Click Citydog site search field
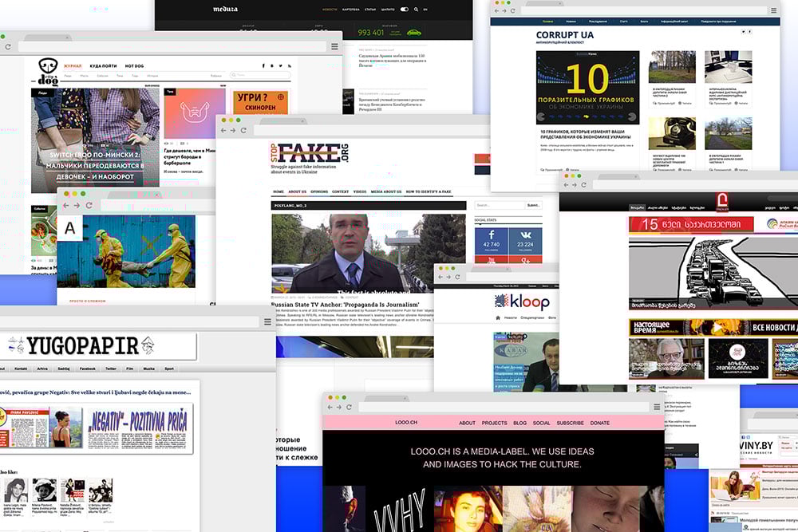The height and width of the screenshot is (532, 798). click(x=260, y=75)
